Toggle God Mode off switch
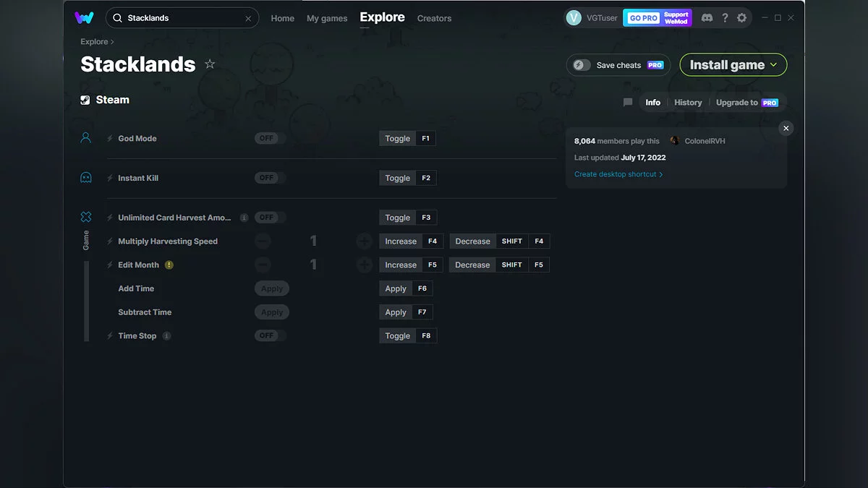Viewport: 868px width, 488px height. point(271,138)
